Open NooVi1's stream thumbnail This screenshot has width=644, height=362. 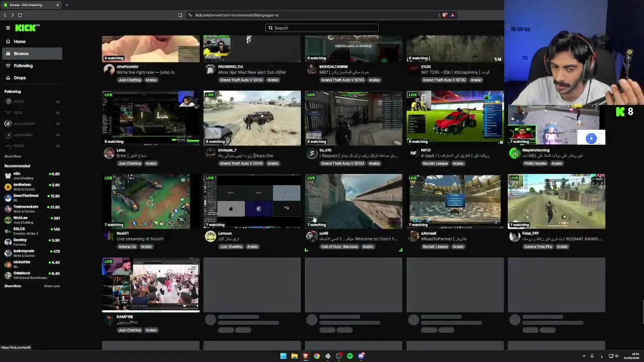(x=151, y=202)
